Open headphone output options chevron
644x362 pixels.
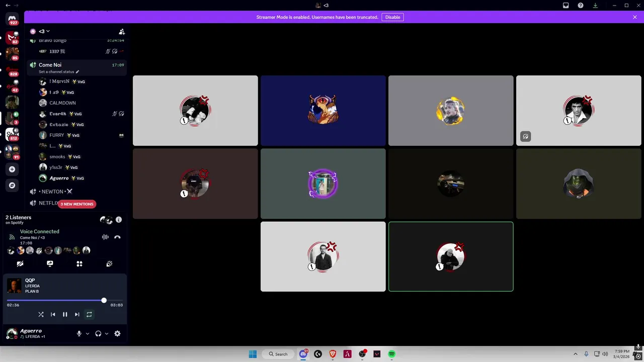107,333
